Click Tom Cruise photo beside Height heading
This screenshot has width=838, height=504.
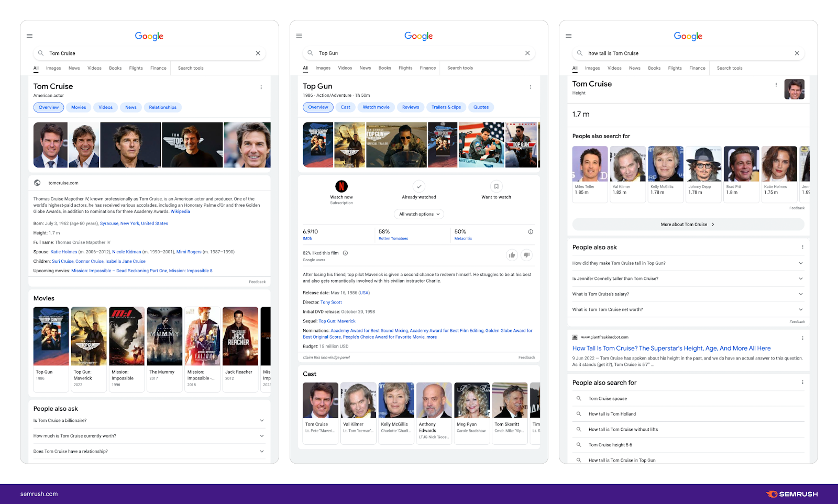coord(795,89)
